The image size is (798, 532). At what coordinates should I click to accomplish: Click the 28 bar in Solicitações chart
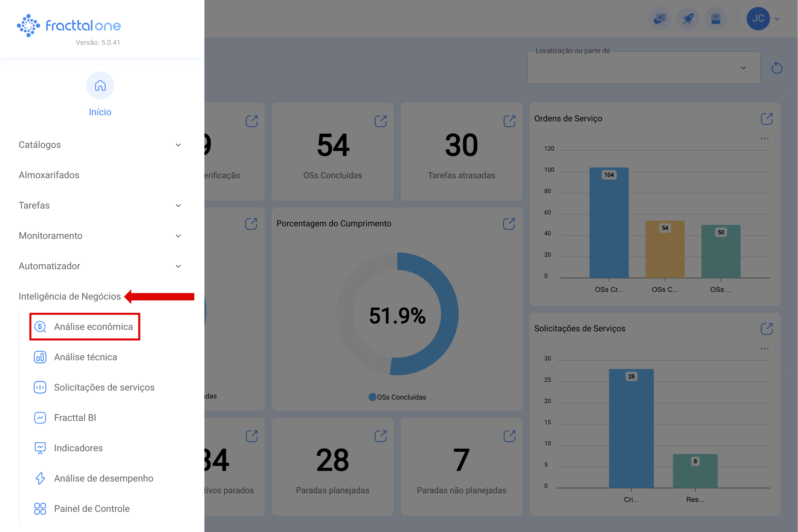coord(631,428)
